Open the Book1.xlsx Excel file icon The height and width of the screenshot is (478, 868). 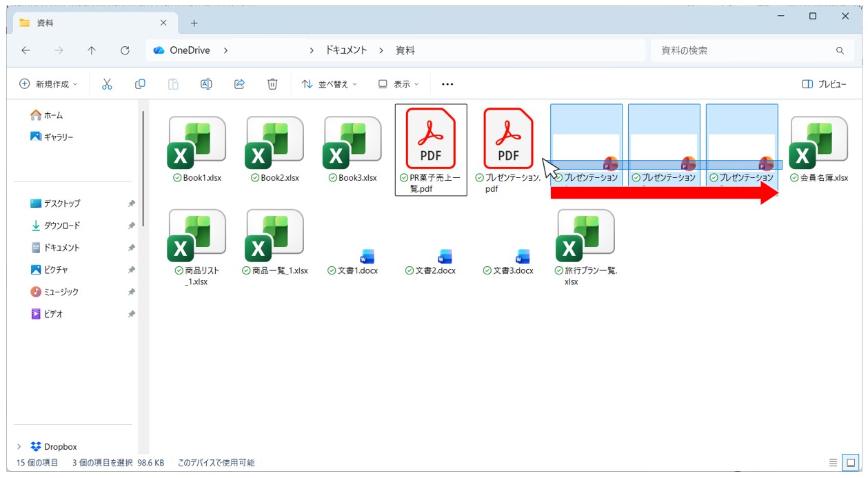(x=196, y=143)
